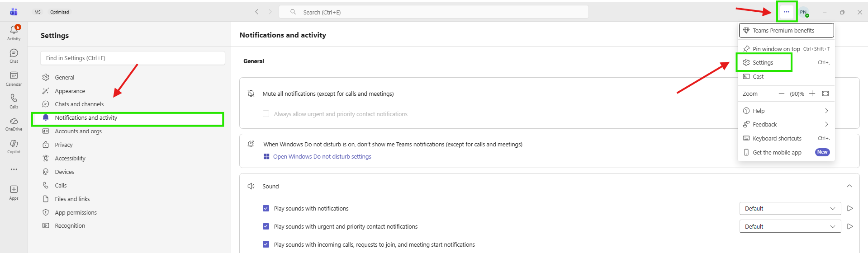Click the Find in Settings field
This screenshot has height=253, width=868.
coord(133,58)
